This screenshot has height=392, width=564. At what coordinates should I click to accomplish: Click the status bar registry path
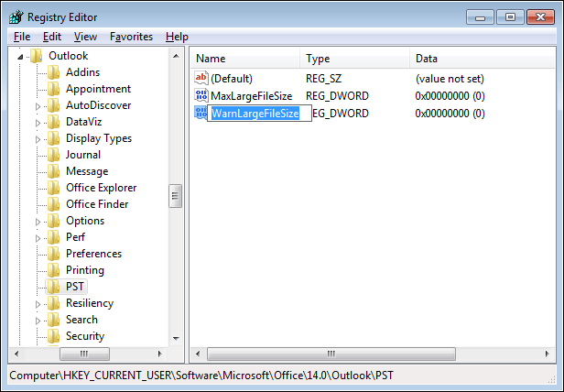click(x=201, y=376)
